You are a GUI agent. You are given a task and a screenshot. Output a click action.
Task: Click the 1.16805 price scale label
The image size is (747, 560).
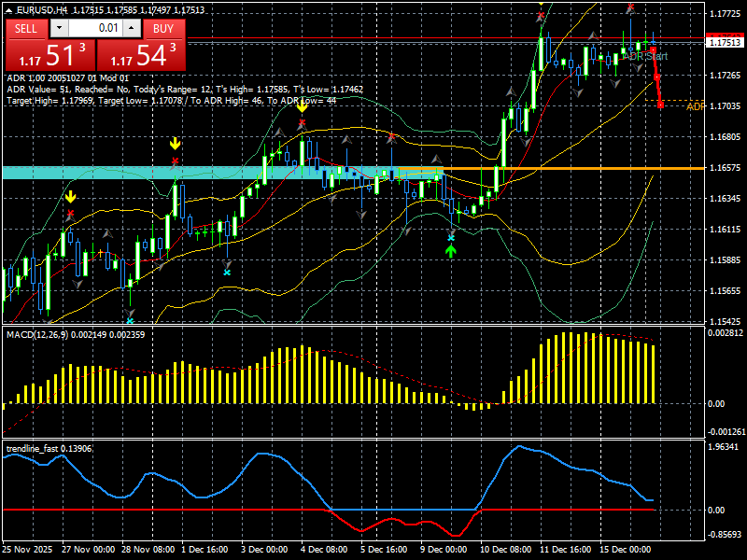point(725,136)
